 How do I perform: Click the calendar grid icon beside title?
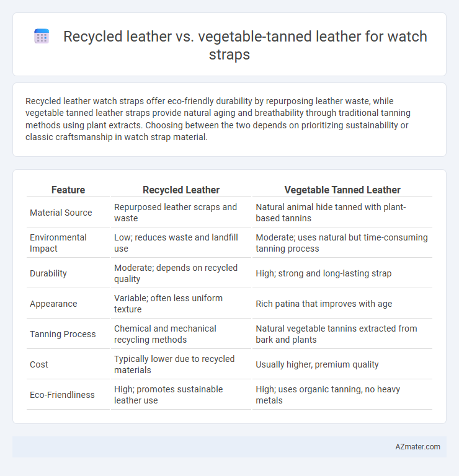42,37
